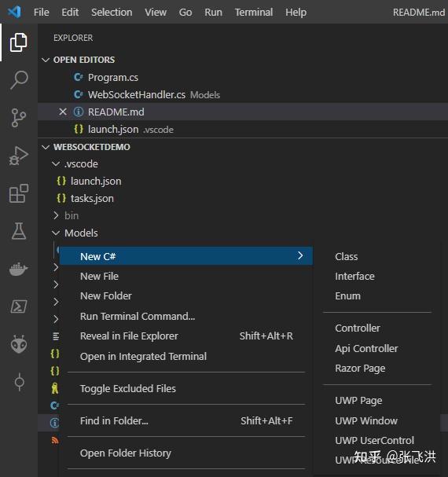Open the Docker view icon
The image size is (448, 477).
coord(19,269)
